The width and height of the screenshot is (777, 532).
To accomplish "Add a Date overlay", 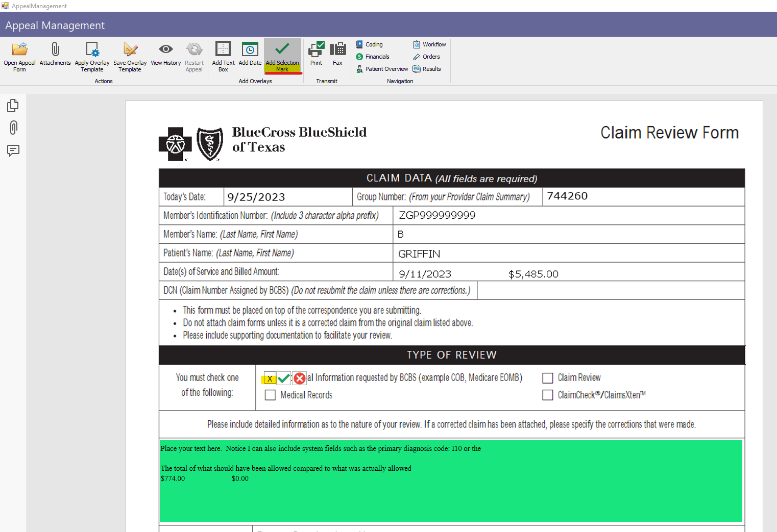I will [250, 54].
